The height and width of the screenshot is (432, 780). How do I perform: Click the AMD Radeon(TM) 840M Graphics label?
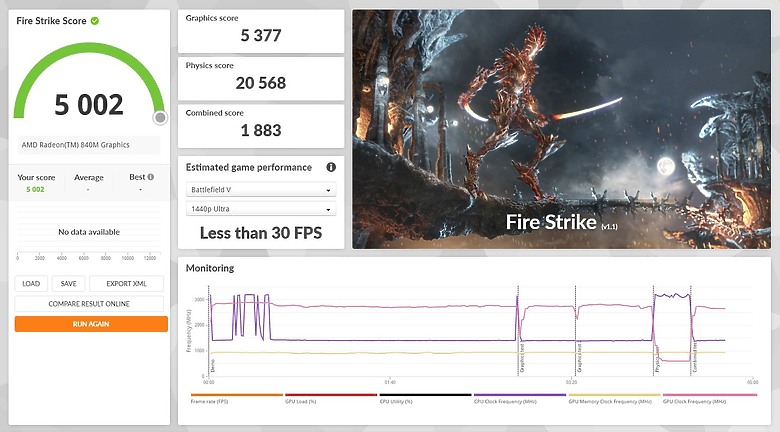76,145
